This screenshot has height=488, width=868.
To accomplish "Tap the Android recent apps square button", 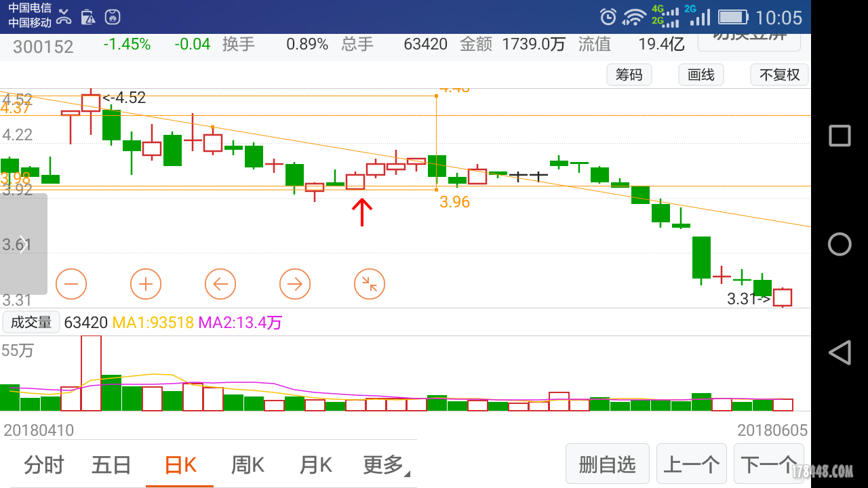I will click(x=840, y=136).
